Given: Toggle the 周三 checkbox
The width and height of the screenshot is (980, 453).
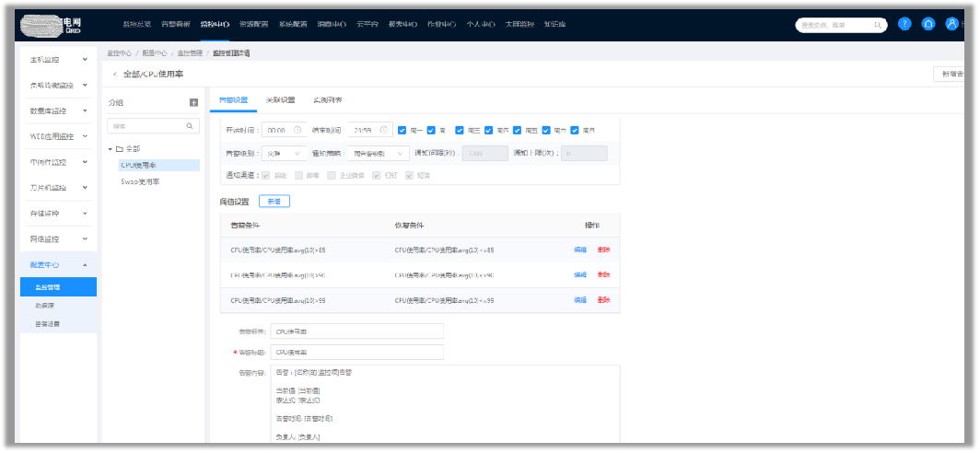Looking at the screenshot, I should (460, 130).
